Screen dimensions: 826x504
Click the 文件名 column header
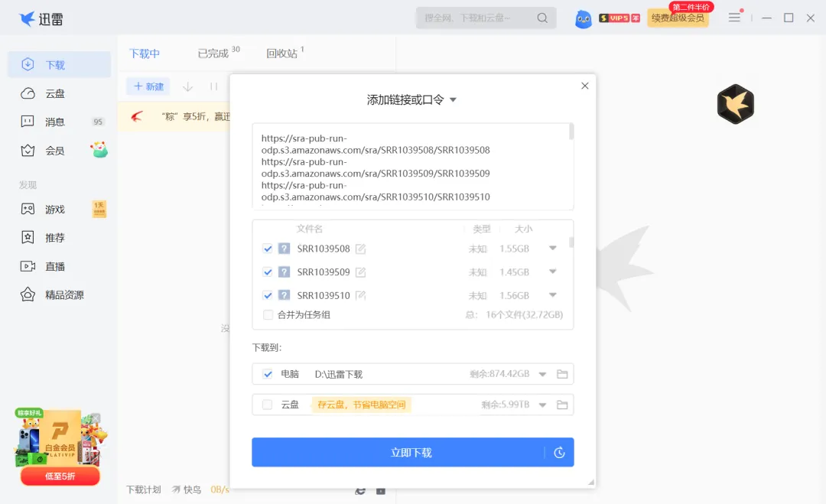click(309, 229)
